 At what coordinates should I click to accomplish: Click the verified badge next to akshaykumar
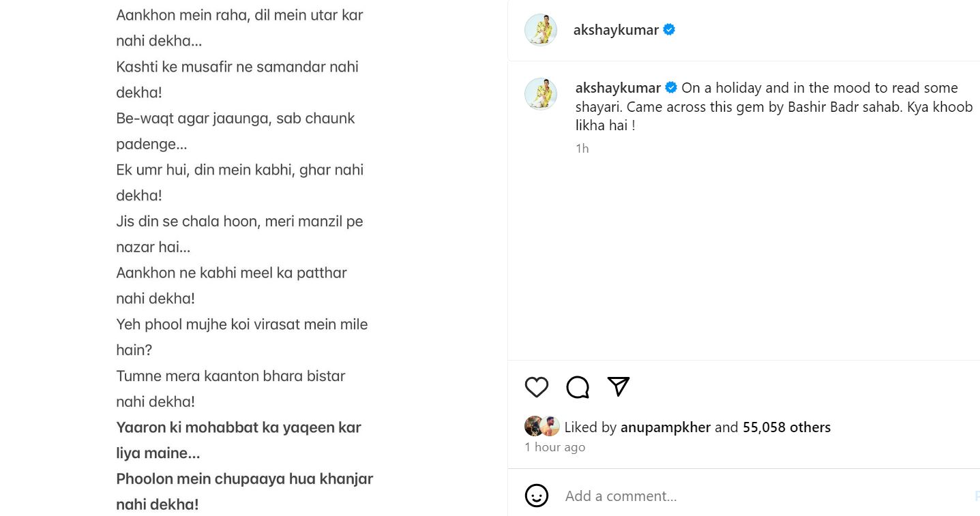(668, 29)
